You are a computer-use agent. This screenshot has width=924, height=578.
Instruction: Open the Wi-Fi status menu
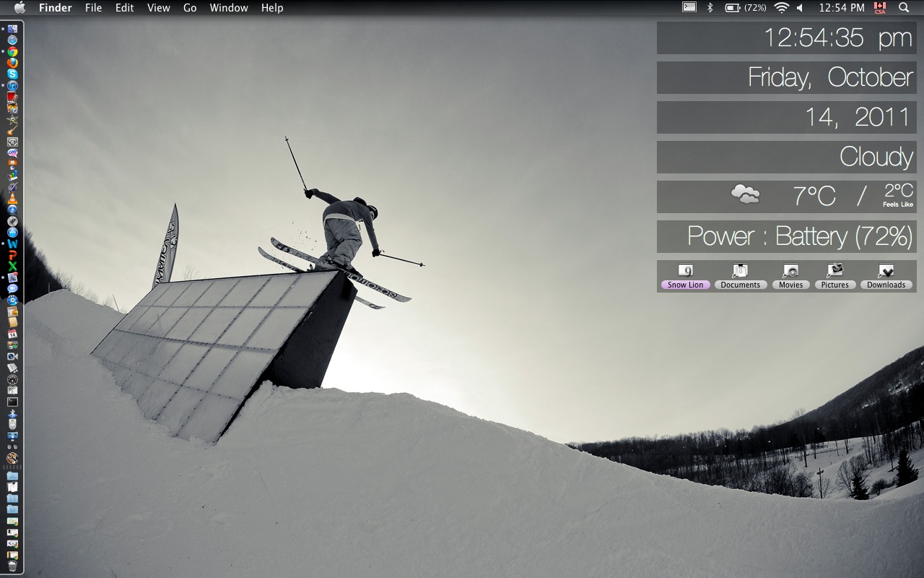(781, 8)
